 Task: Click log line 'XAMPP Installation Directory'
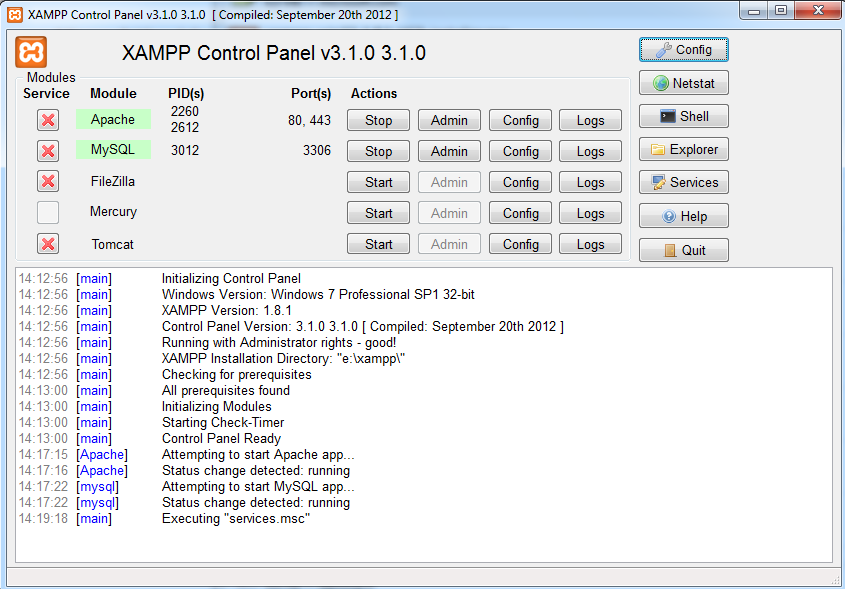(x=283, y=359)
